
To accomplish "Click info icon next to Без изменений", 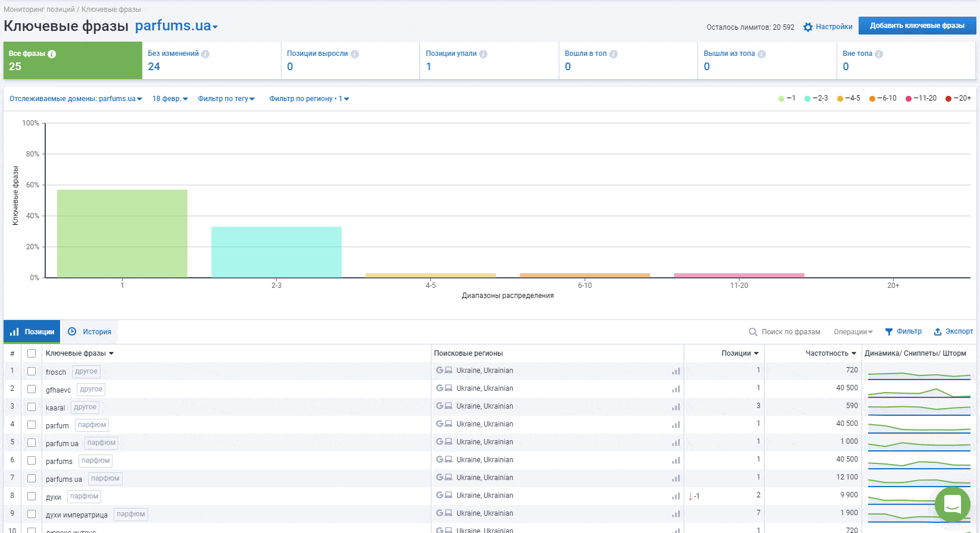I will [x=205, y=54].
